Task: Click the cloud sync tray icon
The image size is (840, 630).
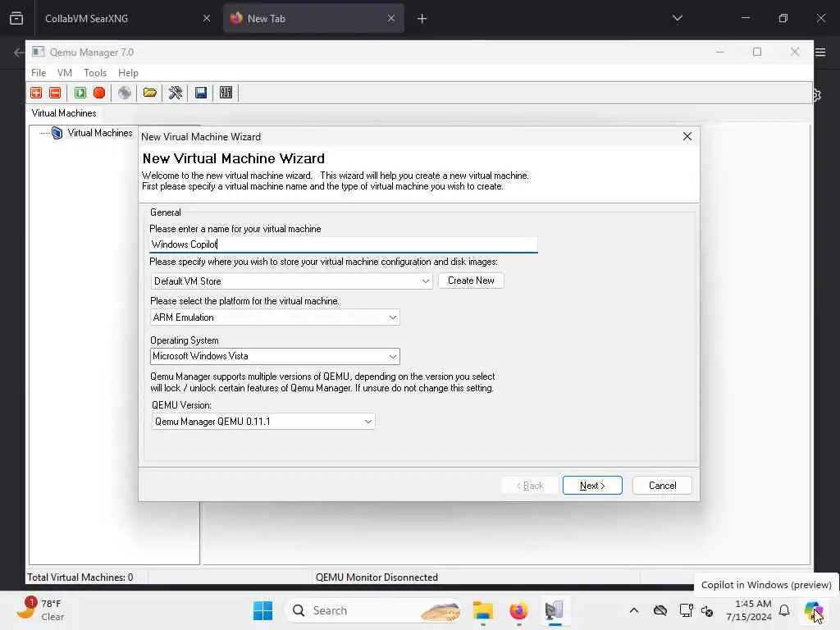Action: pyautogui.click(x=660, y=610)
